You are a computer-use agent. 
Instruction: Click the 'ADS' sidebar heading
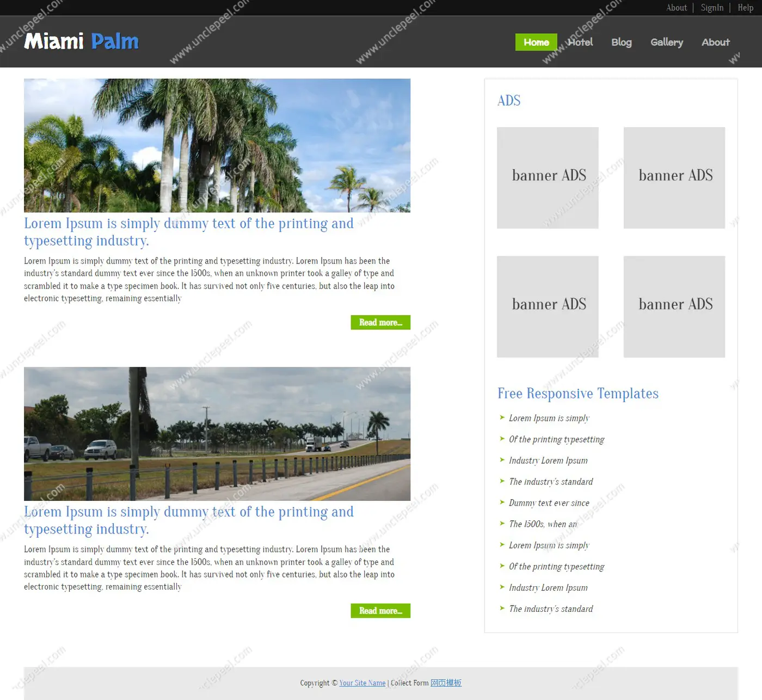click(x=509, y=101)
